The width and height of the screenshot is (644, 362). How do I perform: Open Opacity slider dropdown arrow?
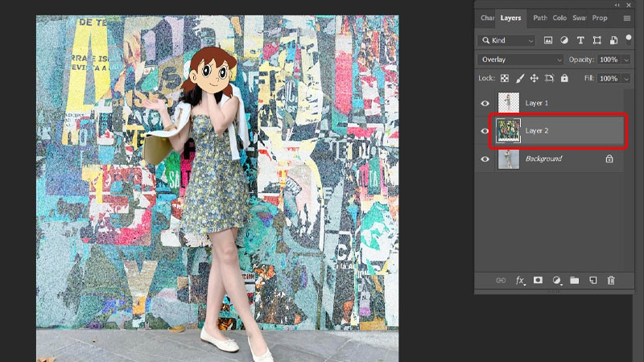coord(626,60)
